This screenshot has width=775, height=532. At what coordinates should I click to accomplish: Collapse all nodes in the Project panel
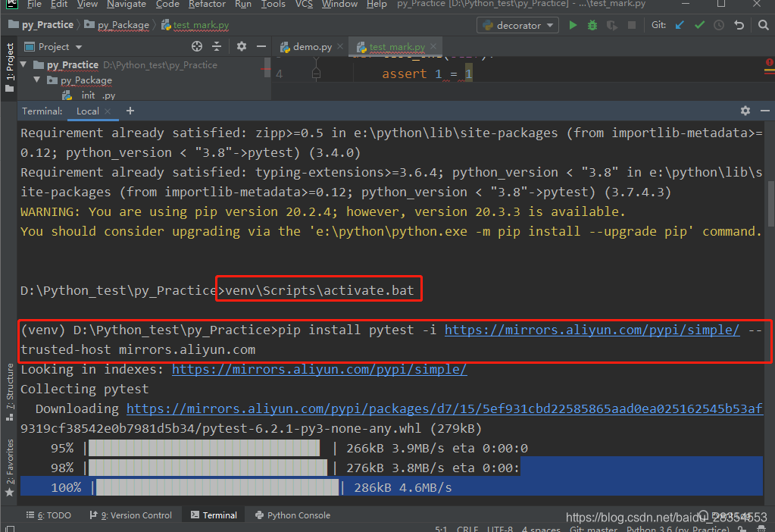(217, 46)
